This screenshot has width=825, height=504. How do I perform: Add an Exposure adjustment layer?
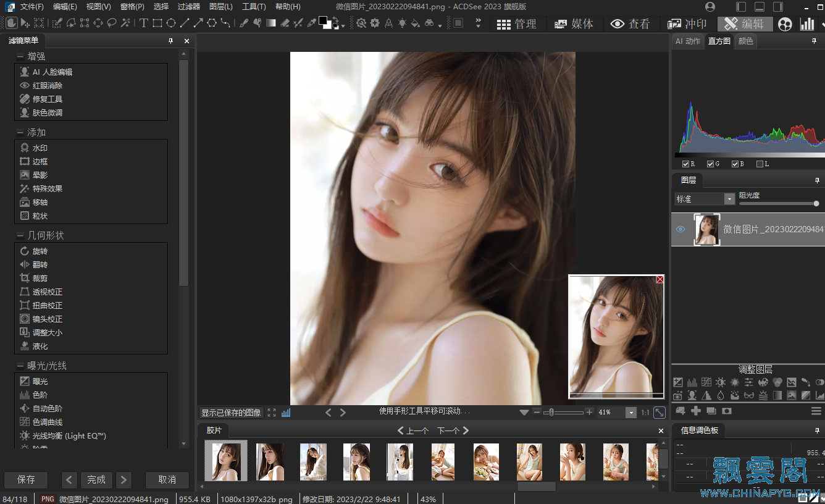tap(678, 382)
